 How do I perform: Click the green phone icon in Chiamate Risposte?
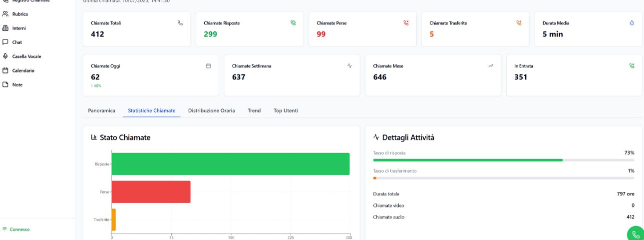click(x=293, y=23)
